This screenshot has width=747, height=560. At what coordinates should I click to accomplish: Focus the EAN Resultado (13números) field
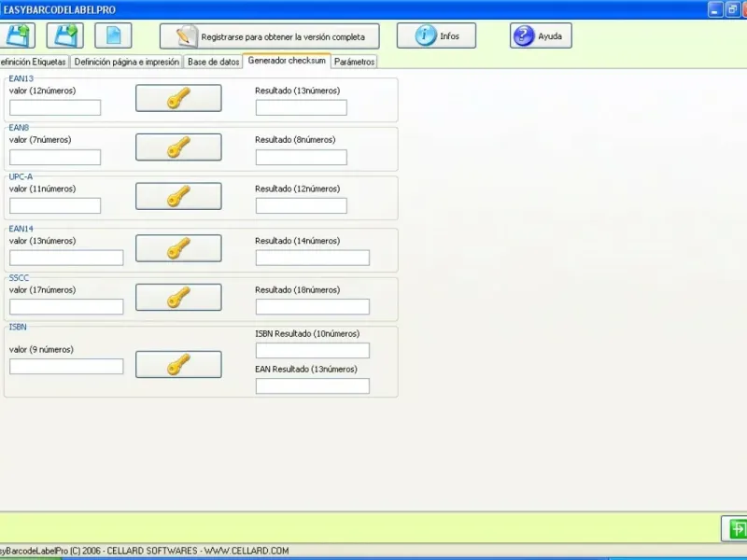313,386
